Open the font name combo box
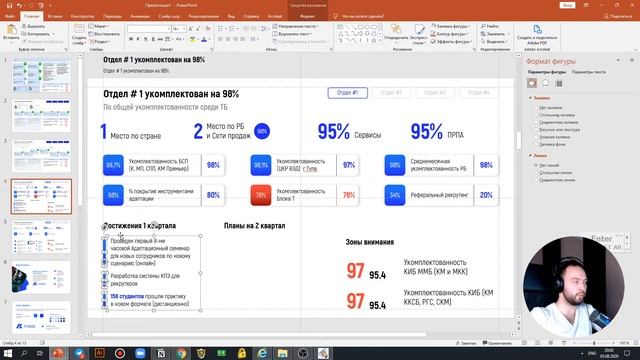Image resolution: width=640 pixels, height=360 pixels. 149,29
